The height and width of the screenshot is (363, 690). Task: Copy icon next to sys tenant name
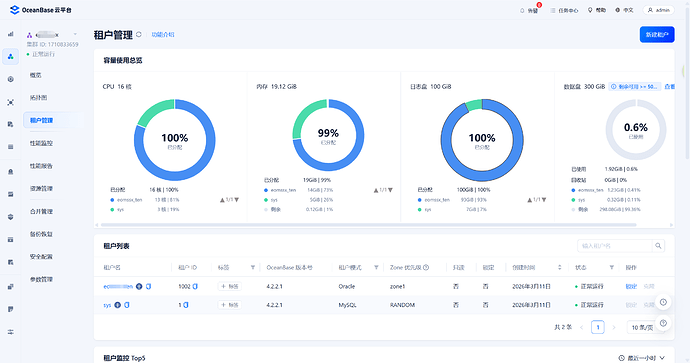[x=127, y=305]
